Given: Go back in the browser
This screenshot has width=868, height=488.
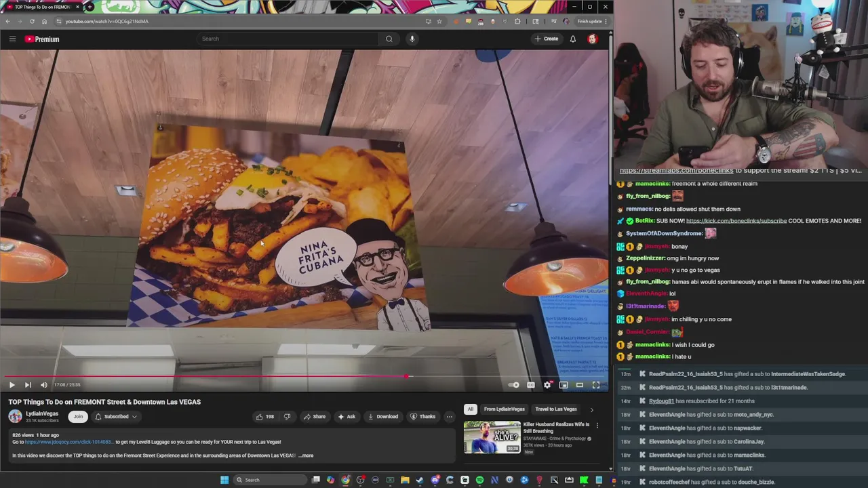Looking at the screenshot, I should pos(7,21).
